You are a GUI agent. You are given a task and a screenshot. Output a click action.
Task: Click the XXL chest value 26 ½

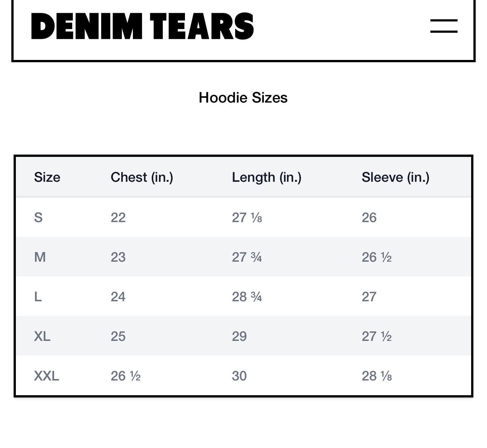pyautogui.click(x=126, y=376)
